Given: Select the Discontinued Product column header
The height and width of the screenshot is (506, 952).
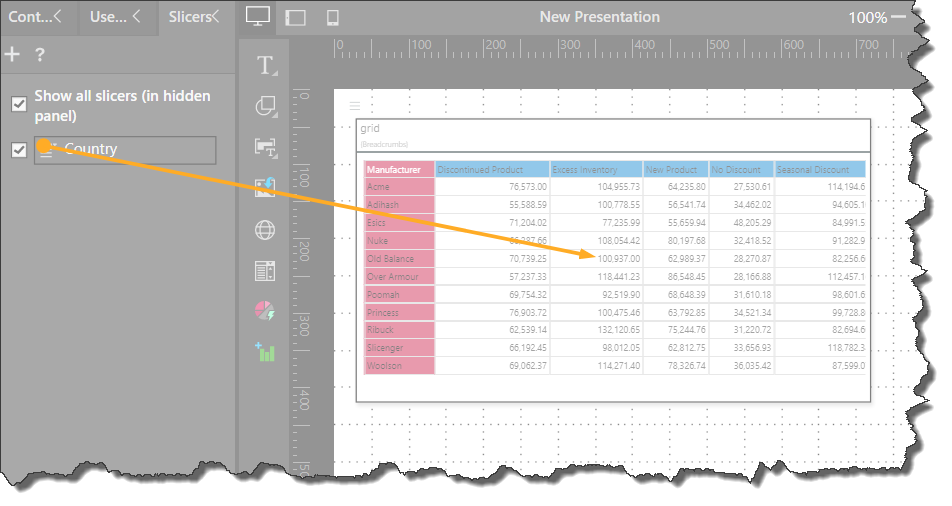Looking at the screenshot, I should point(492,169).
